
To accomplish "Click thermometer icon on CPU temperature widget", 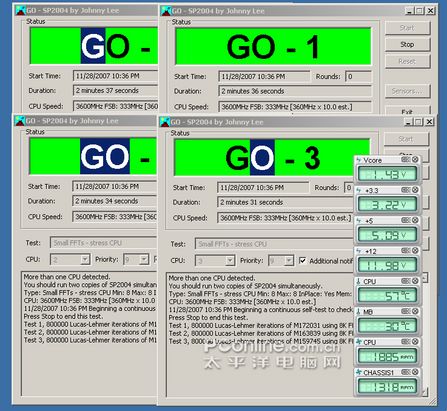I will 359,282.
